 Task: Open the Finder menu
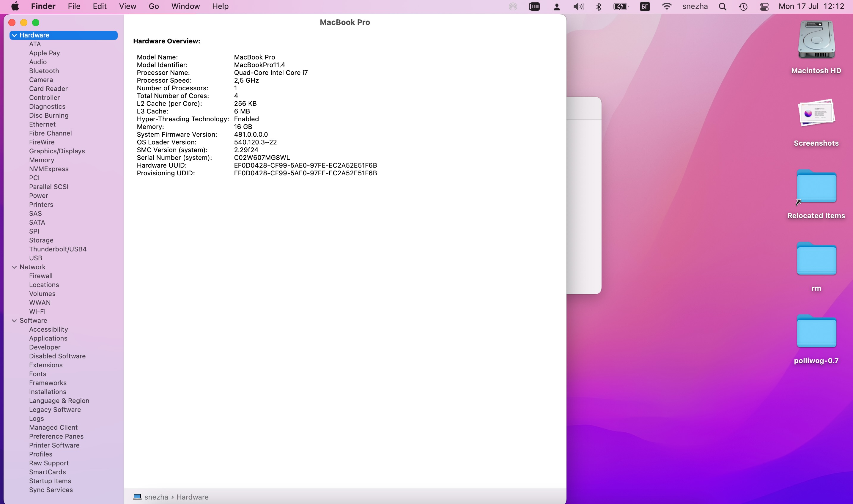click(43, 7)
